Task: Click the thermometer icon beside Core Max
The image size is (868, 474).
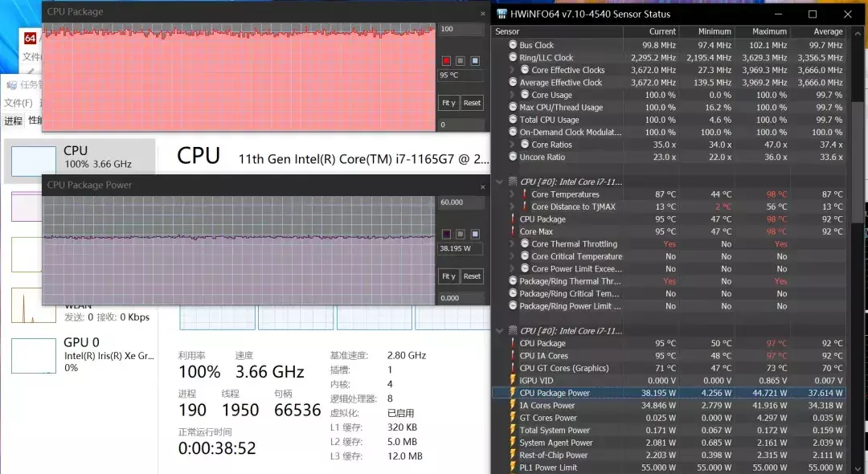Action: point(513,231)
